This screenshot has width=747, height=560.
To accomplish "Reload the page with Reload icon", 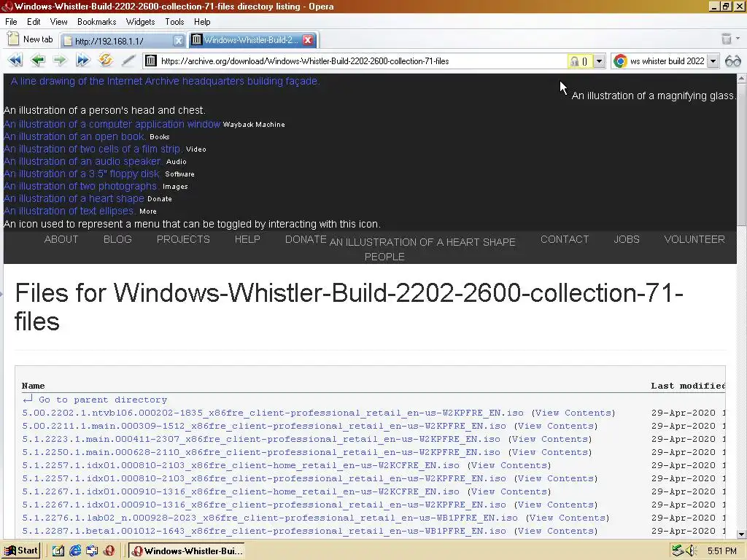I will 105,60.
